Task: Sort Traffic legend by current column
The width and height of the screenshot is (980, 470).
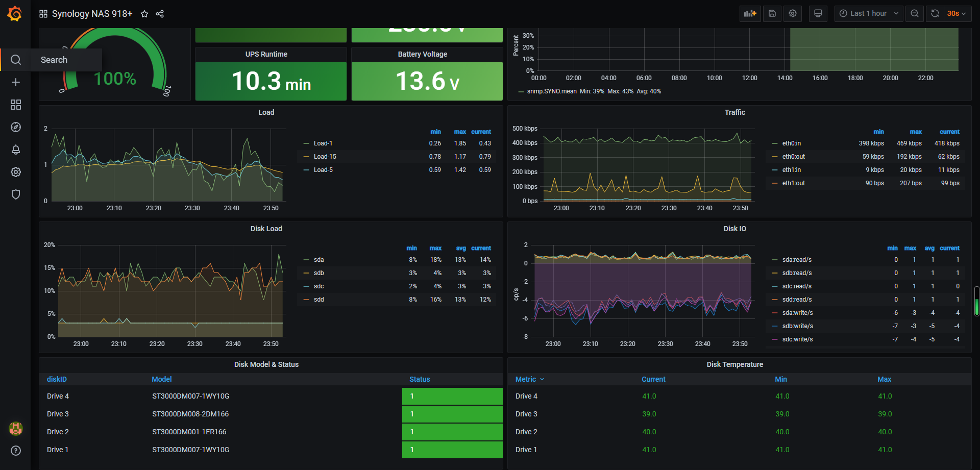Action: click(x=949, y=132)
